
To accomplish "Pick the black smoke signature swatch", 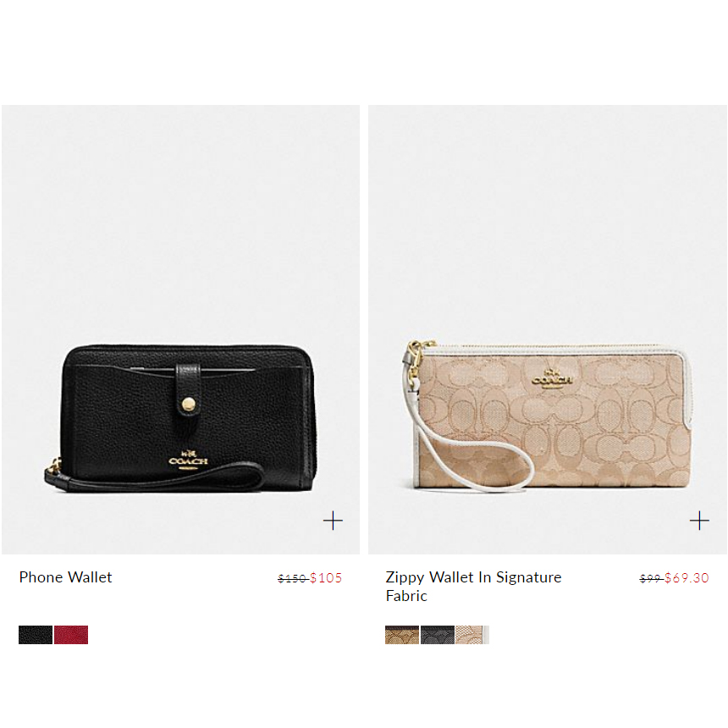I will [438, 635].
